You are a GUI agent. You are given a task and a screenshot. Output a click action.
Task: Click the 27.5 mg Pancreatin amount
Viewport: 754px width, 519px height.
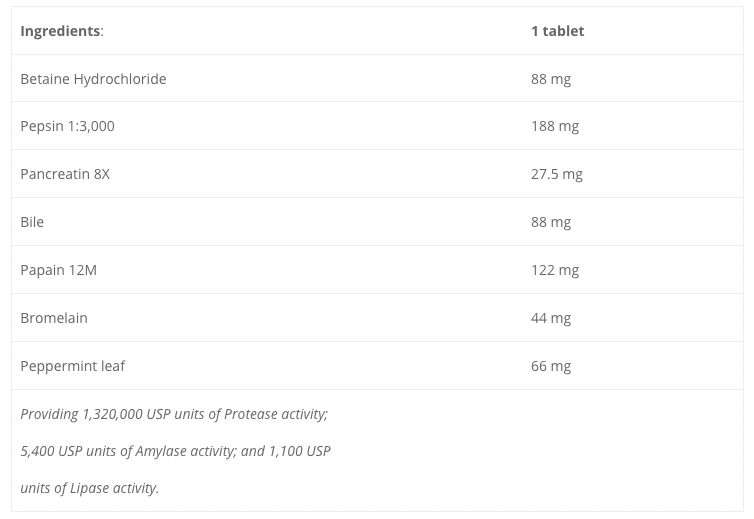coord(557,174)
